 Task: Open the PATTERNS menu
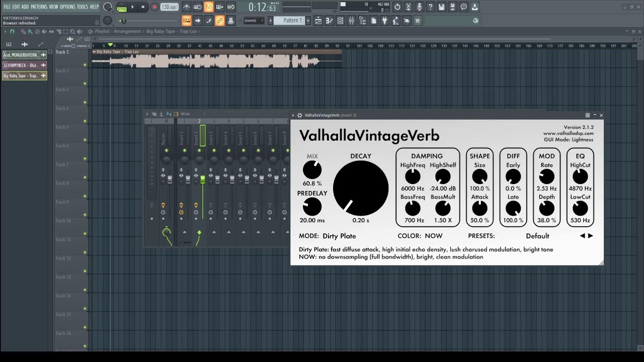click(39, 7)
